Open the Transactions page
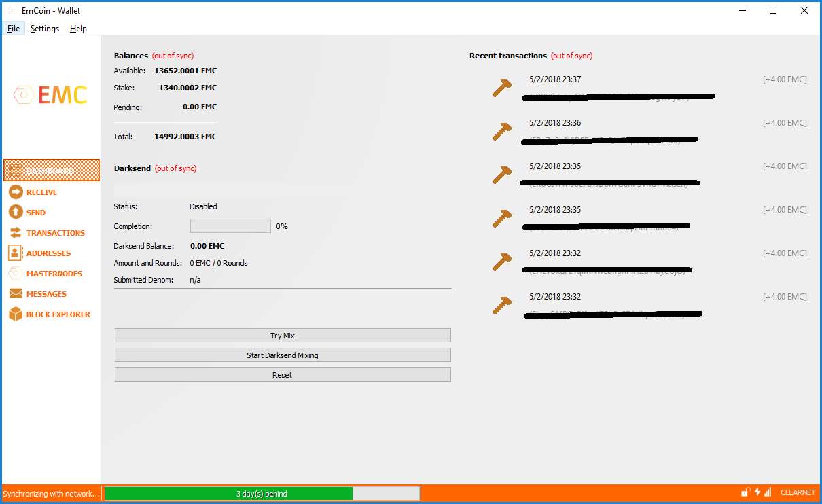The image size is (822, 504). click(47, 233)
